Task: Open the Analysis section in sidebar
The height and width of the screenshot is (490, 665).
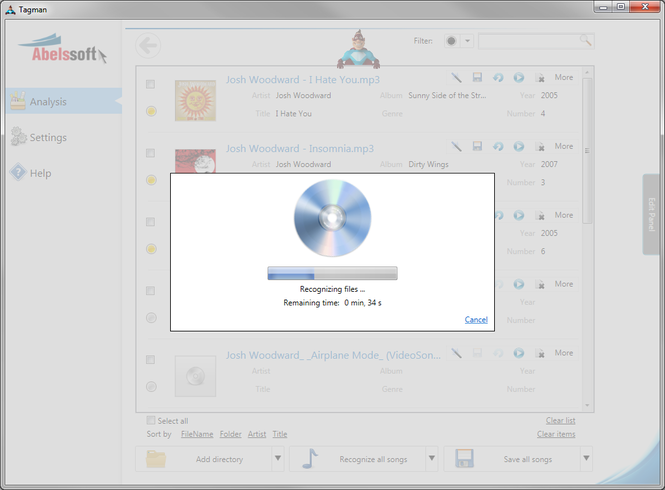Action: (64, 101)
